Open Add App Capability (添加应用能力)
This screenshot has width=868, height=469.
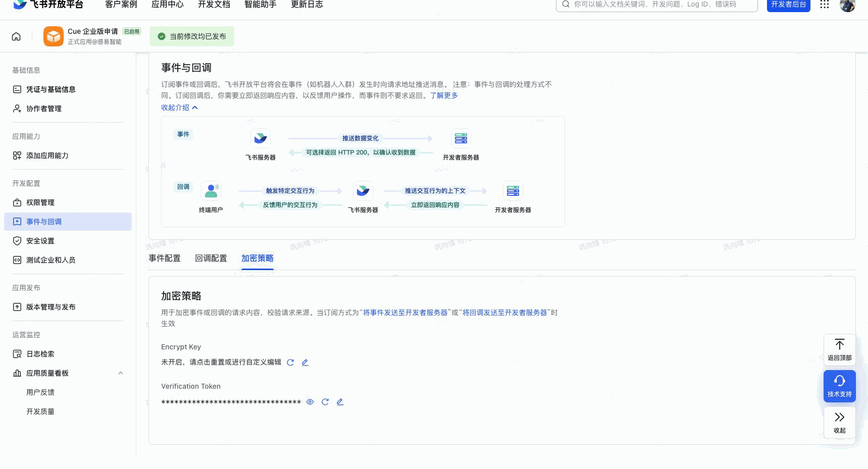(68, 155)
